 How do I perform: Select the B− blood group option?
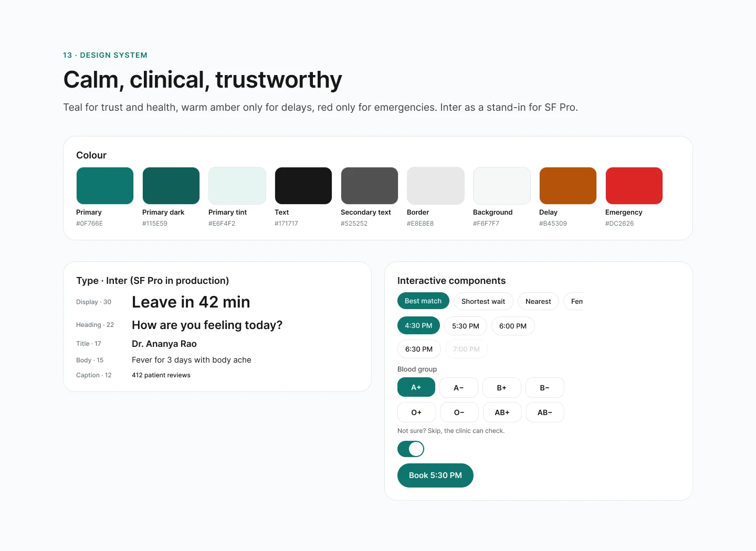545,388
